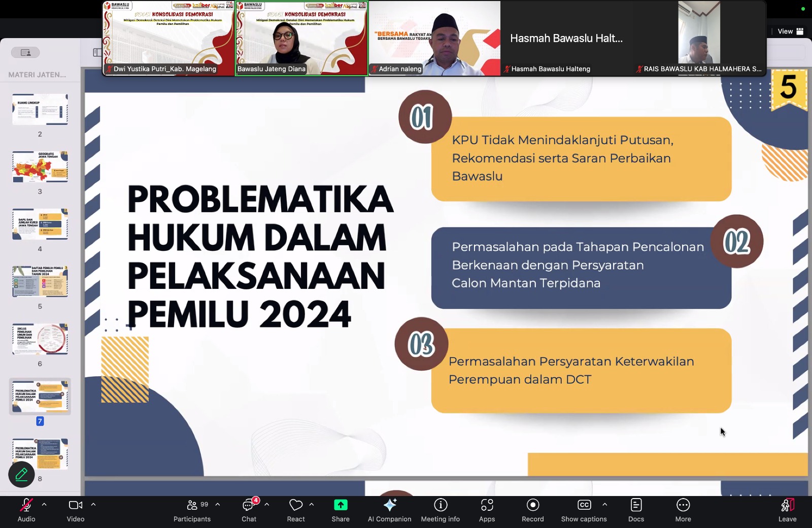Expand audio options arrow
812x528 pixels.
(44, 505)
